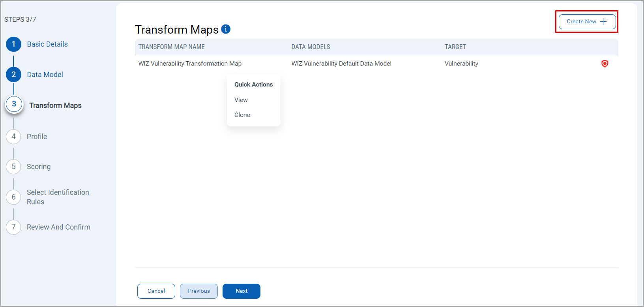Click the TRANSFORM MAP NAME column header
This screenshot has width=644, height=307.
(172, 47)
